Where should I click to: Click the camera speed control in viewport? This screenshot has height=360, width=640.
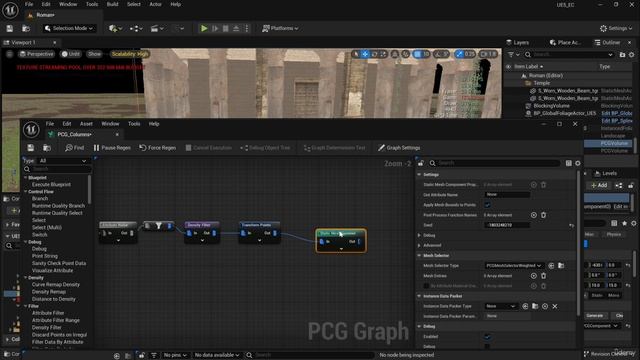click(x=488, y=54)
